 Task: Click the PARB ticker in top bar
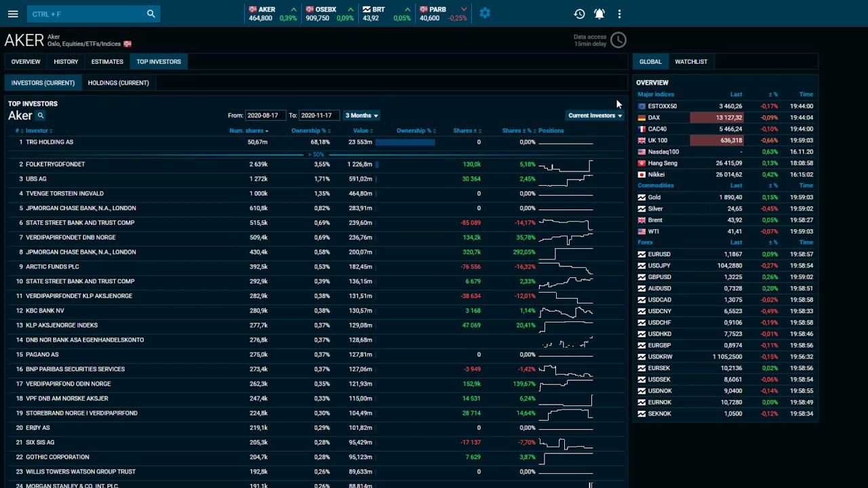tap(443, 14)
